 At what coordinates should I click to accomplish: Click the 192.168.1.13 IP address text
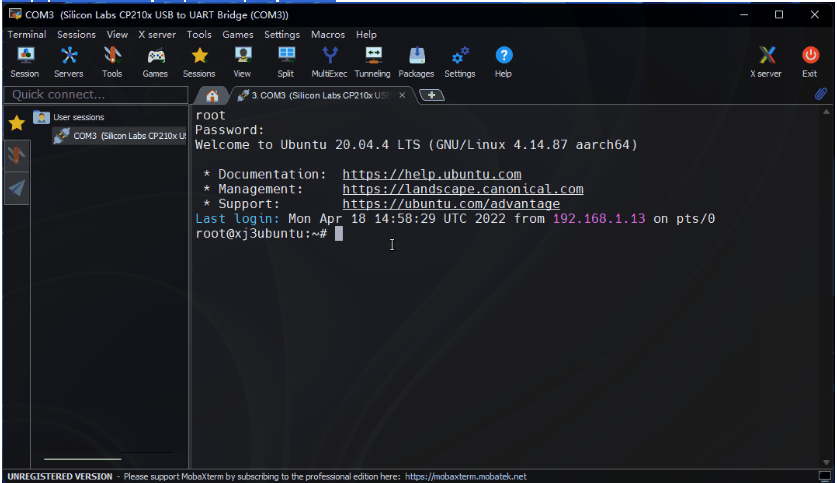tap(599, 219)
